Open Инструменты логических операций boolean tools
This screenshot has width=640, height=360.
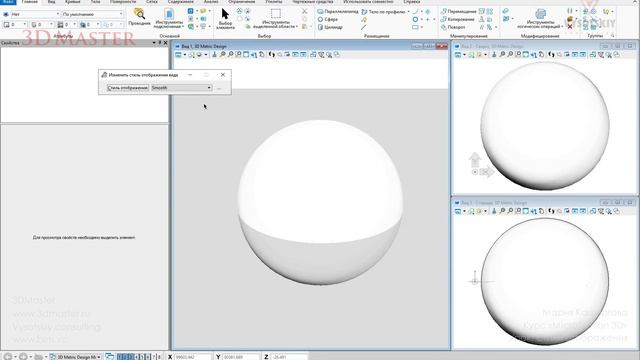coord(540,18)
